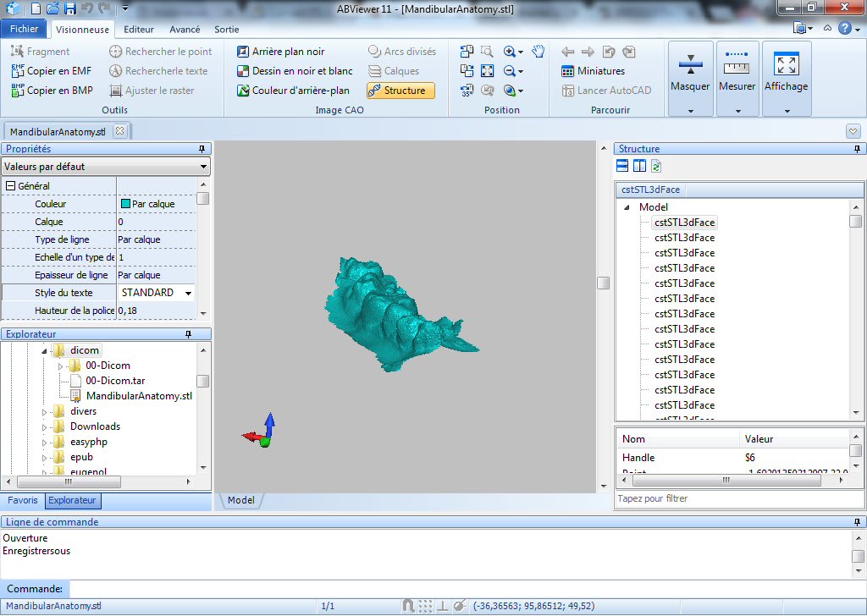This screenshot has width=867, height=616.
Task: Click the Couleur teal color swatch
Action: pyautogui.click(x=126, y=204)
